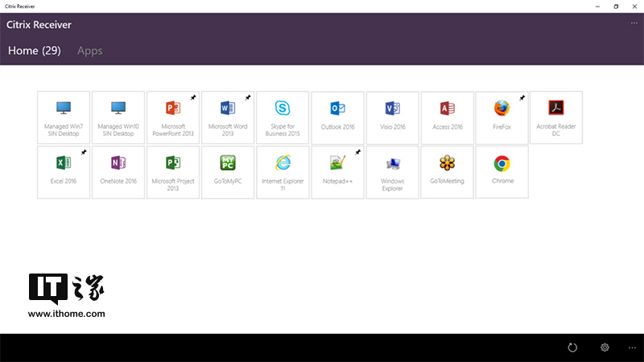Click the pin on FireFox tile
Screen dimensions: 644x362
[522, 97]
